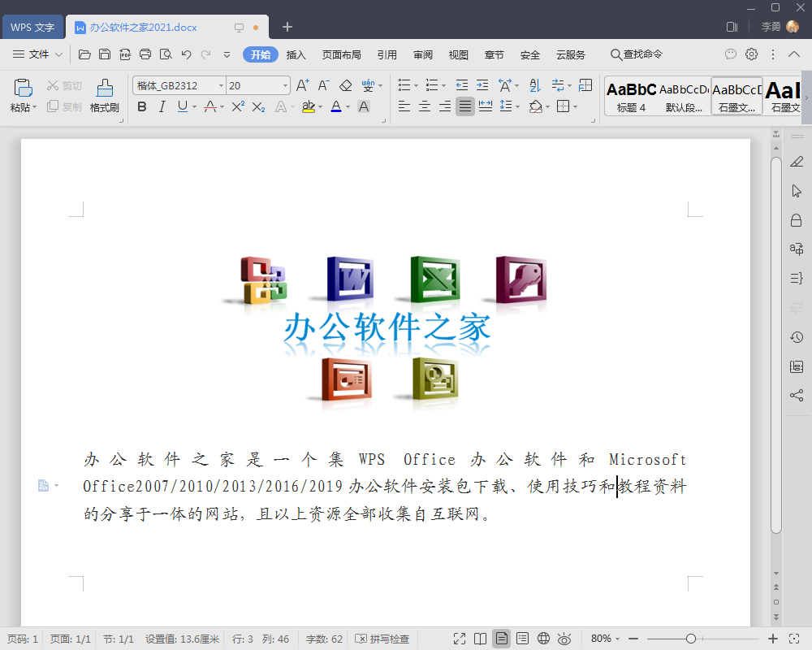Print the document
Image resolution: width=812 pixels, height=650 pixels.
coord(145,54)
